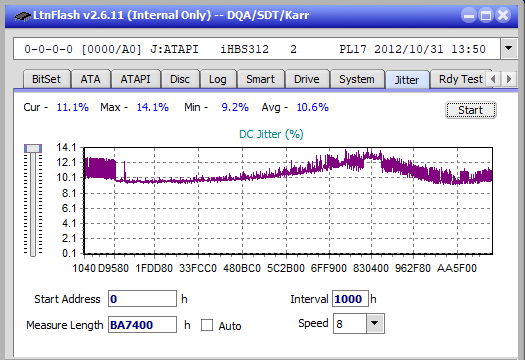525x360 pixels.
Task: Open the ATA tab
Action: tap(90, 79)
